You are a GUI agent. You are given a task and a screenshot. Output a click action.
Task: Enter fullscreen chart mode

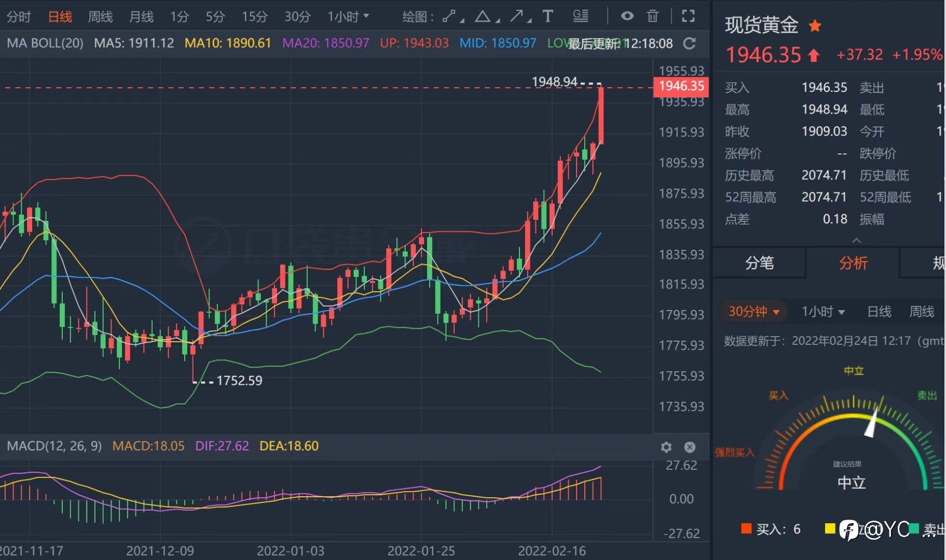point(688,17)
